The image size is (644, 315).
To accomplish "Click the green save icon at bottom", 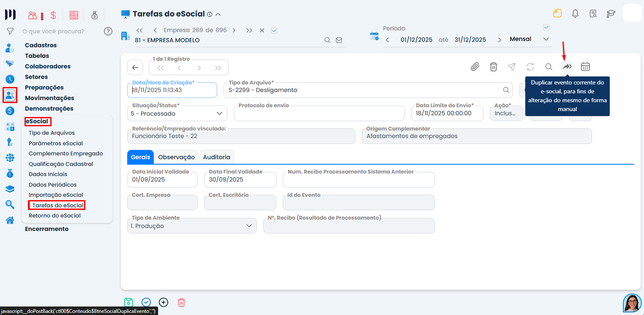I will pyautogui.click(x=128, y=302).
